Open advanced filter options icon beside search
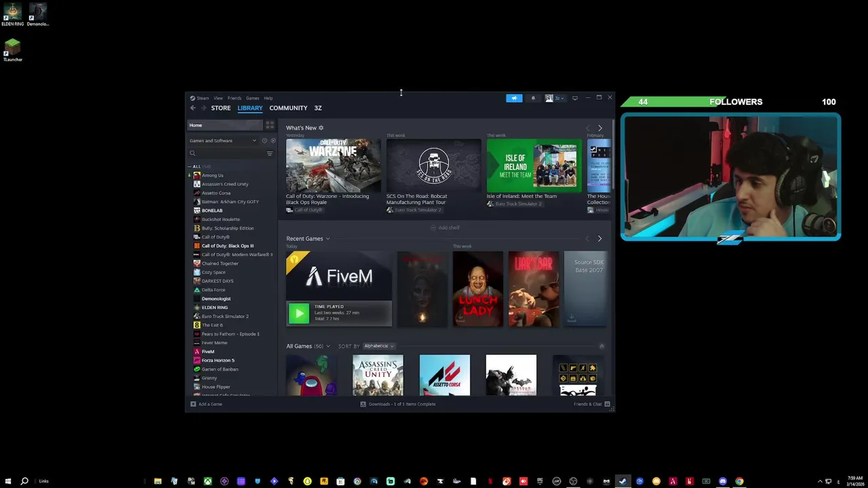Viewport: 868px width, 488px height. [270, 153]
